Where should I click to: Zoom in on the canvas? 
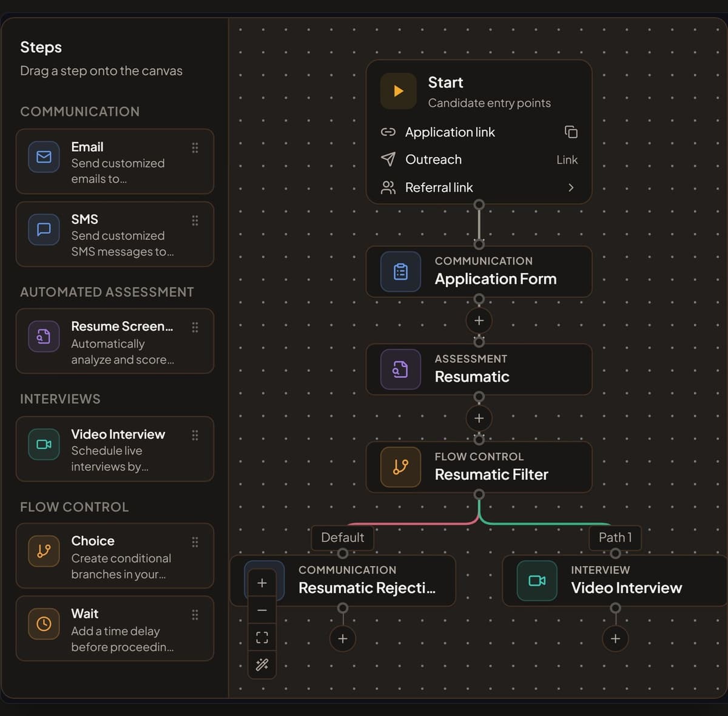click(262, 583)
